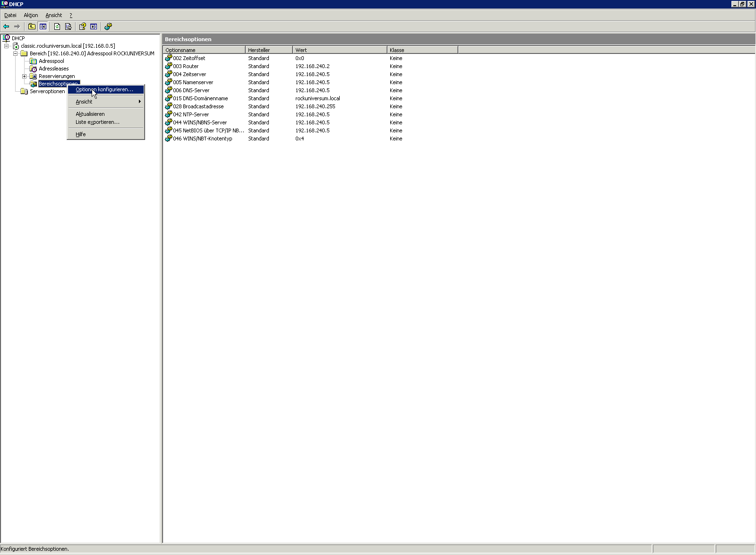756x555 pixels.
Task: Click the Adresspool folder icon
Action: 33,61
